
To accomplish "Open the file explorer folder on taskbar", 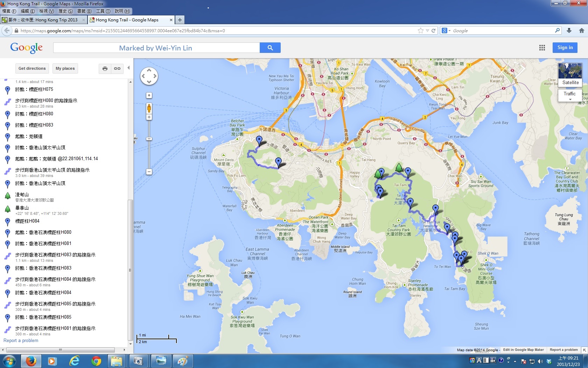I will pyautogui.click(x=117, y=361).
